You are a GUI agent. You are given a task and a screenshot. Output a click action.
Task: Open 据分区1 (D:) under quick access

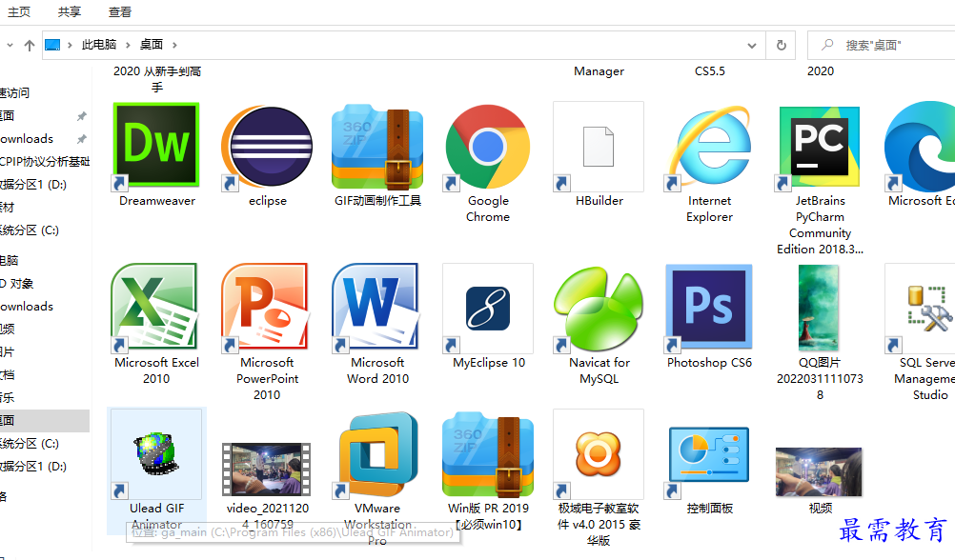33,185
